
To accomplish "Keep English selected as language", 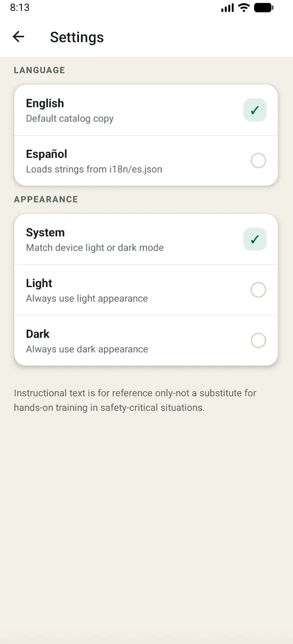I will (146, 110).
